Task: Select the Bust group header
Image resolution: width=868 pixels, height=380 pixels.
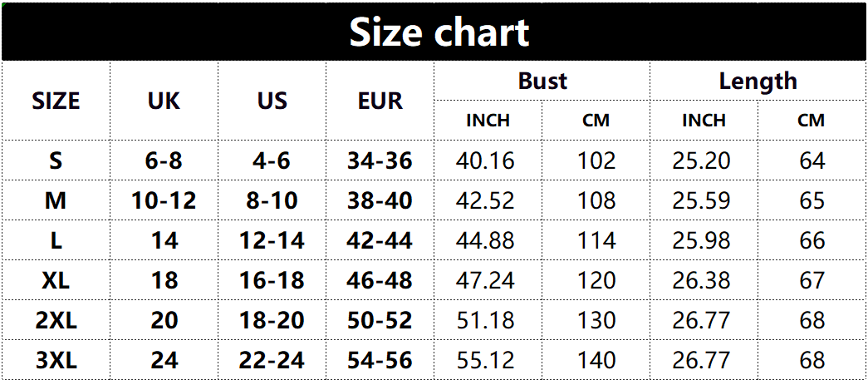Action: (542, 81)
